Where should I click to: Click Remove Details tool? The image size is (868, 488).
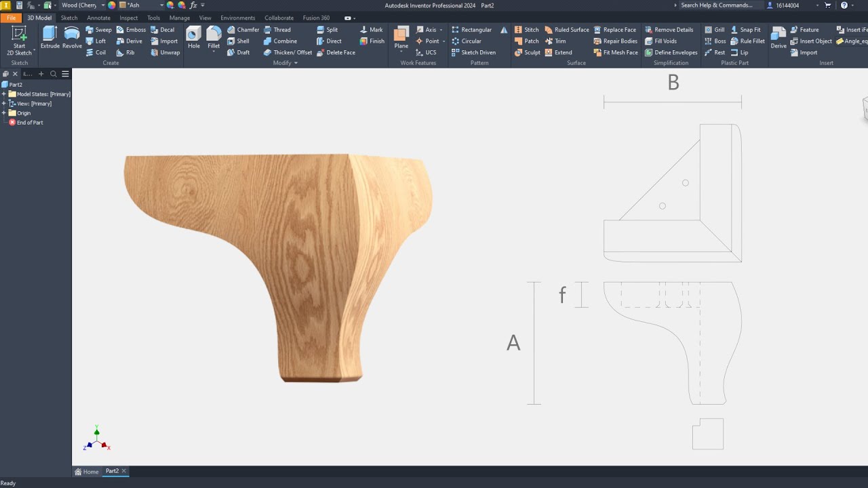pyautogui.click(x=669, y=30)
